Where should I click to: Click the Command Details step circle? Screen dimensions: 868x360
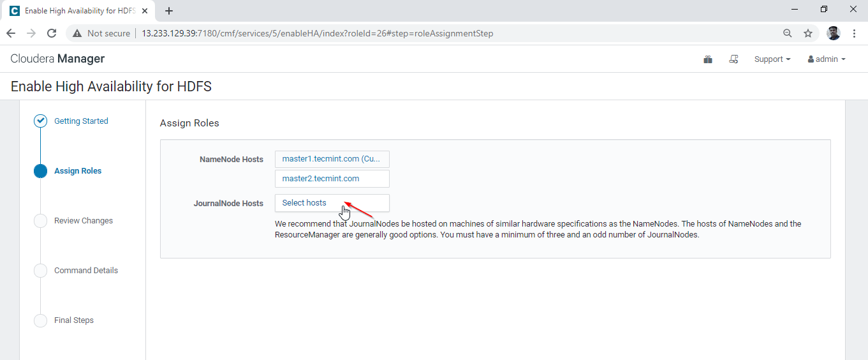coord(40,270)
